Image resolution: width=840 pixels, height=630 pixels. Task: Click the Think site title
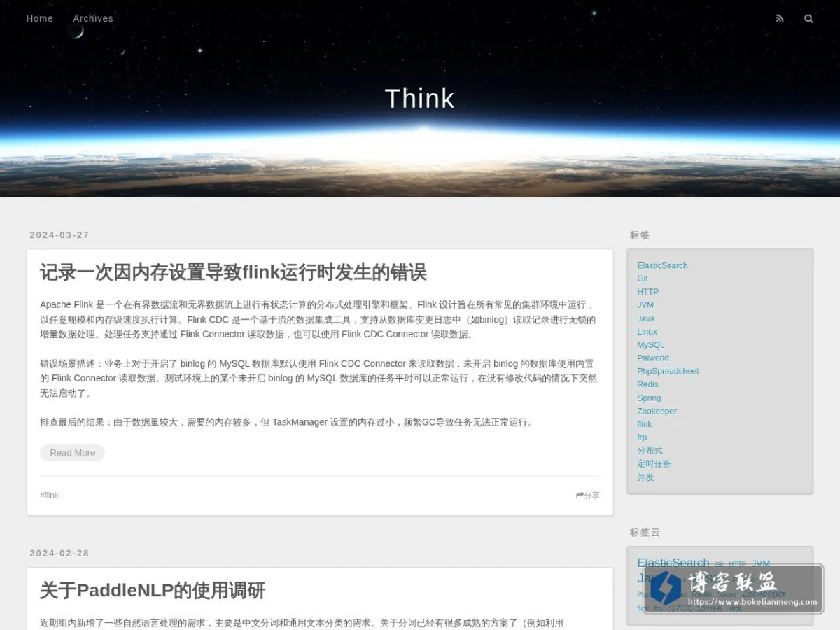[420, 99]
